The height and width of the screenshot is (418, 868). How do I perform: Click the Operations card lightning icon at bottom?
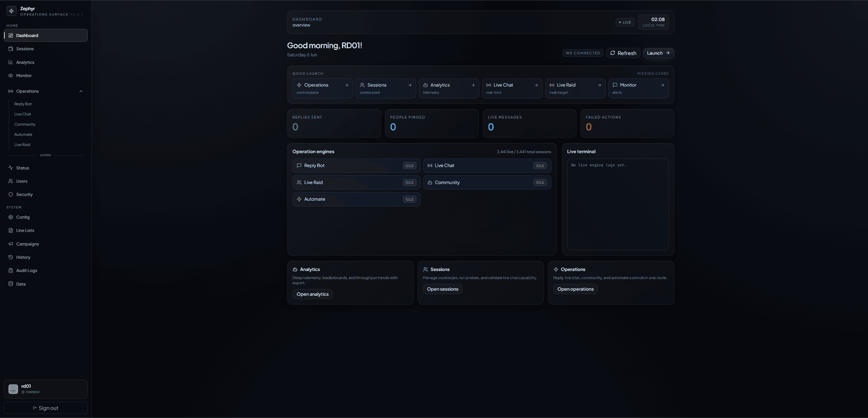click(x=556, y=269)
